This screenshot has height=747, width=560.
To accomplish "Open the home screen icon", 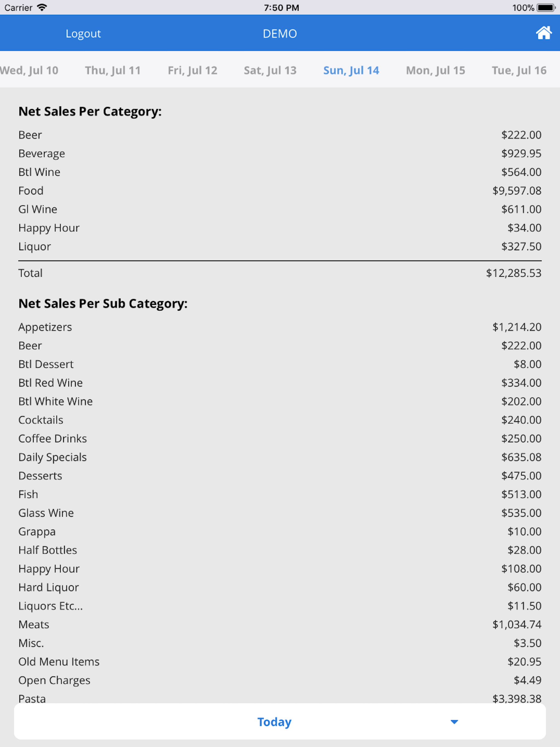I will tap(543, 33).
